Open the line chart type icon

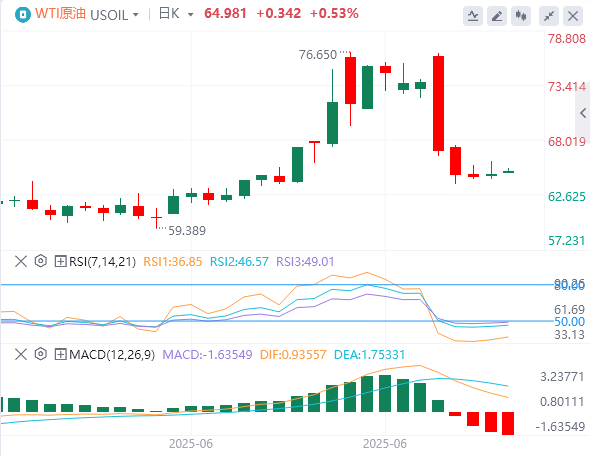tap(473, 16)
